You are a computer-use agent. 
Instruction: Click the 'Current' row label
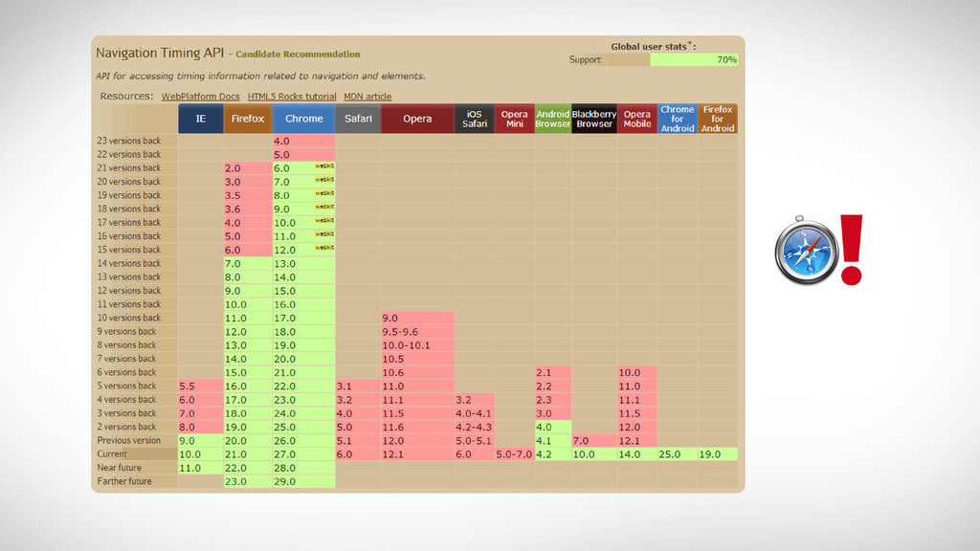[112, 454]
